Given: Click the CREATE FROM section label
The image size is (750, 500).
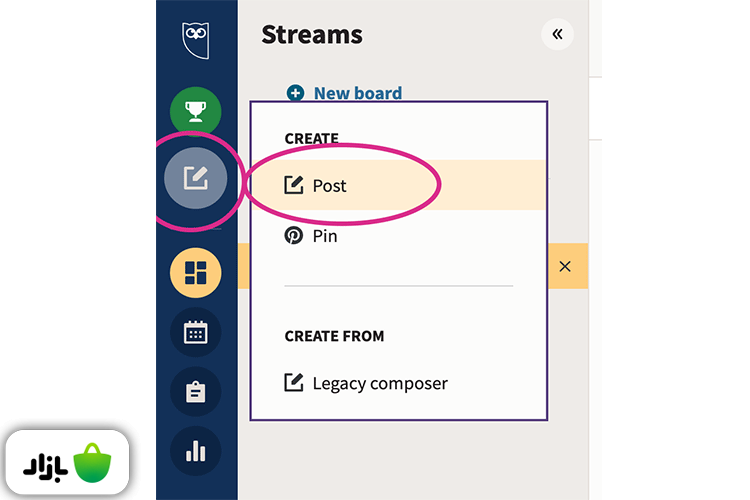Looking at the screenshot, I should (x=334, y=336).
